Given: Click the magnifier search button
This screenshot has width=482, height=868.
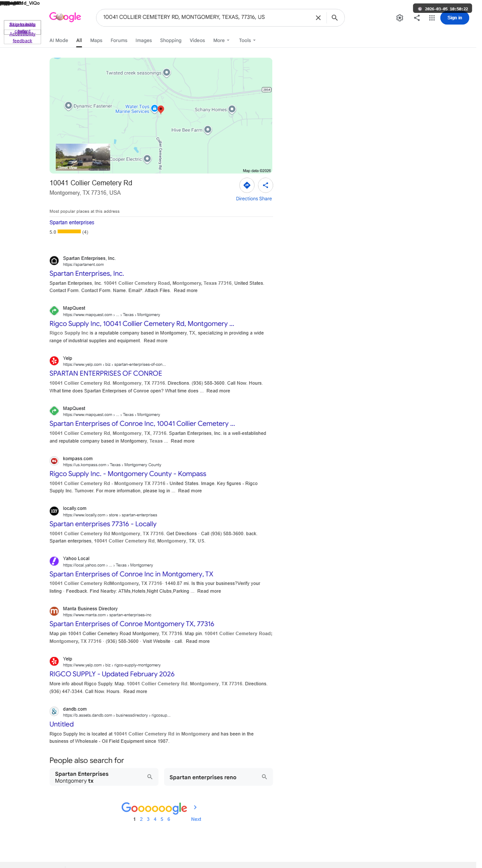Looking at the screenshot, I should tap(334, 18).
